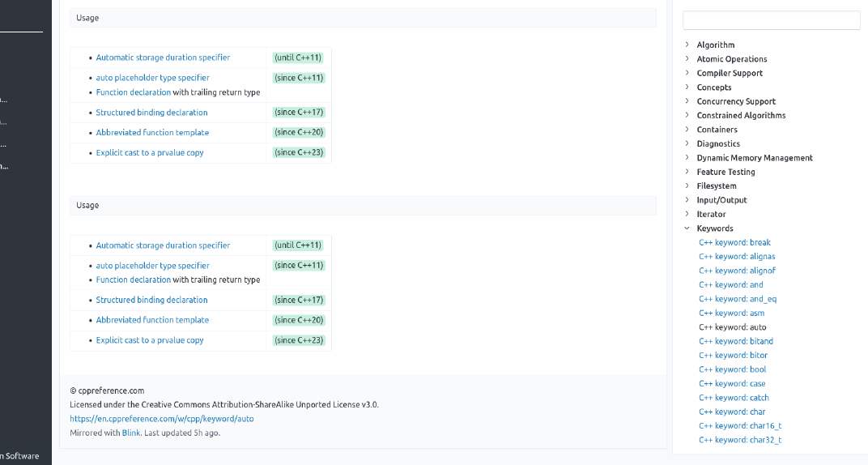Click the sidebar search input field

(x=771, y=20)
